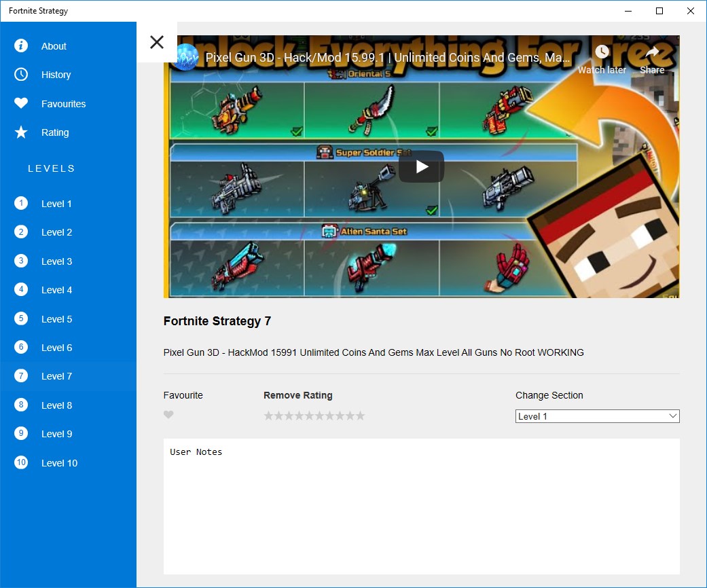This screenshot has width=707, height=588.
Task: Close the video detail panel with X
Action: [x=157, y=42]
